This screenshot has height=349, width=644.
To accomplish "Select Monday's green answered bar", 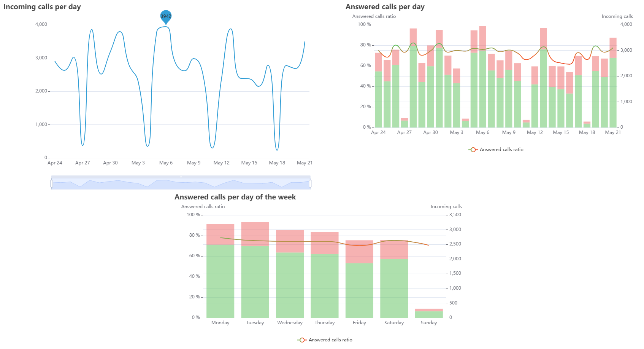I will [x=220, y=282].
